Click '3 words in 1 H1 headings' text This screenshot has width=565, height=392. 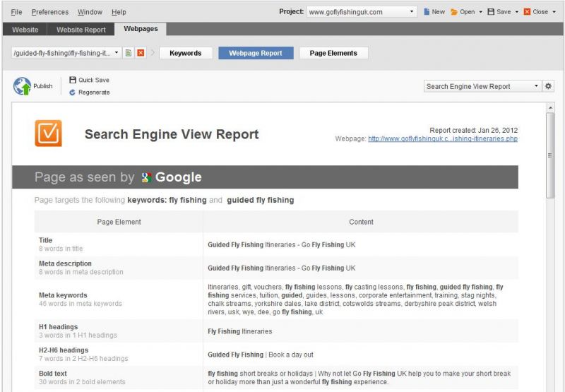[x=78, y=335]
